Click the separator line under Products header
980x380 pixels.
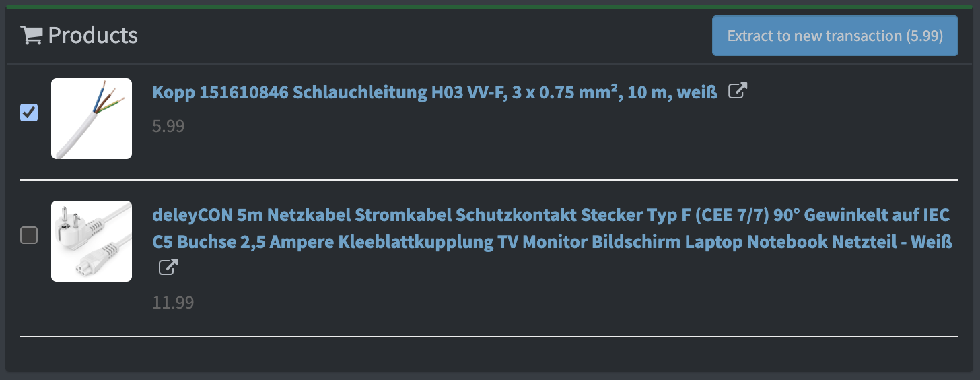pos(489,65)
